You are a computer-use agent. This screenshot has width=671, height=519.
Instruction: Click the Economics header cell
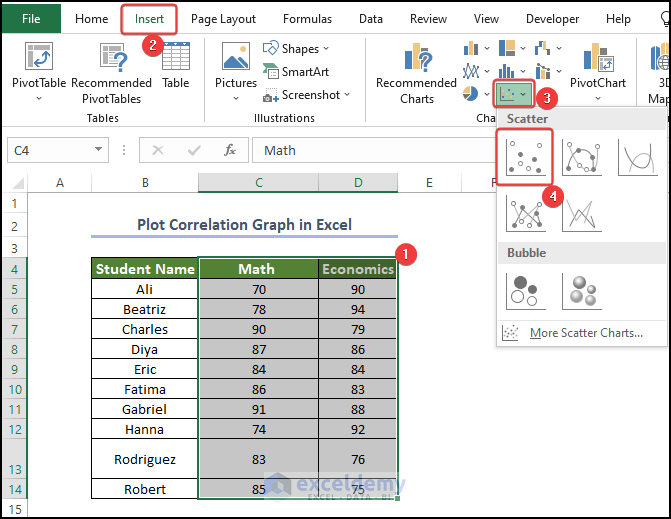pos(358,269)
